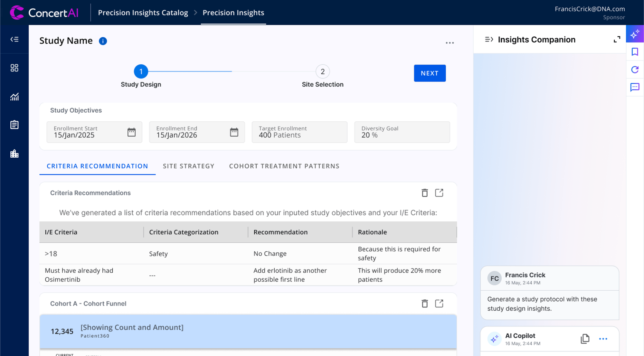Image resolution: width=644 pixels, height=356 pixels.
Task: Open the clipboard list icon in sidebar
Action: [14, 125]
